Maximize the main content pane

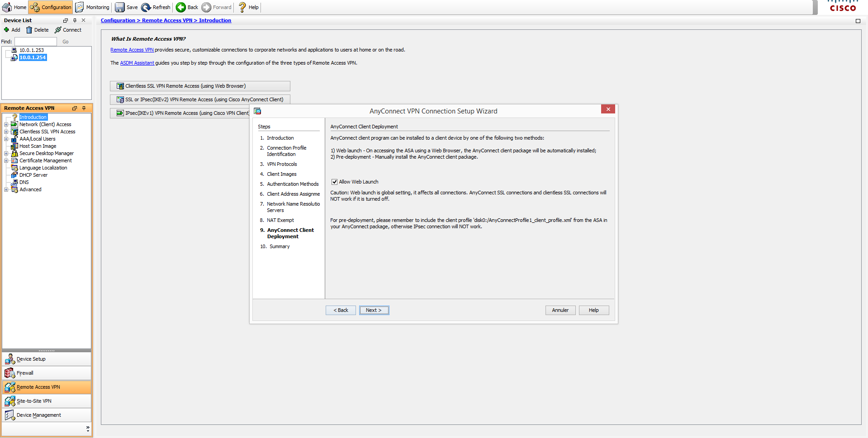click(858, 21)
